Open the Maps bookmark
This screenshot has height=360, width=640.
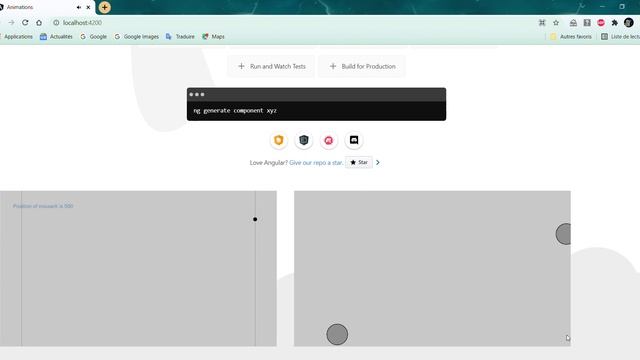[x=213, y=37]
